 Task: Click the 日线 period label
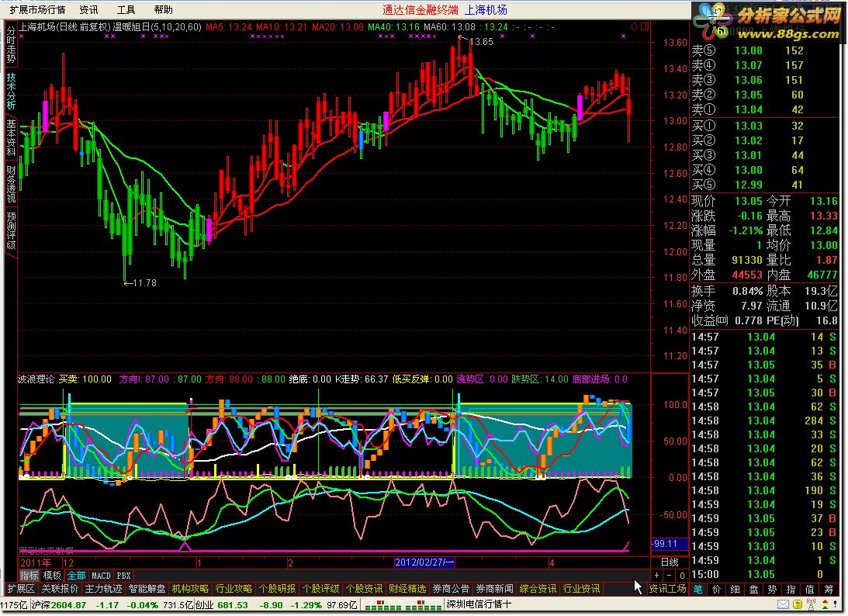point(670,562)
